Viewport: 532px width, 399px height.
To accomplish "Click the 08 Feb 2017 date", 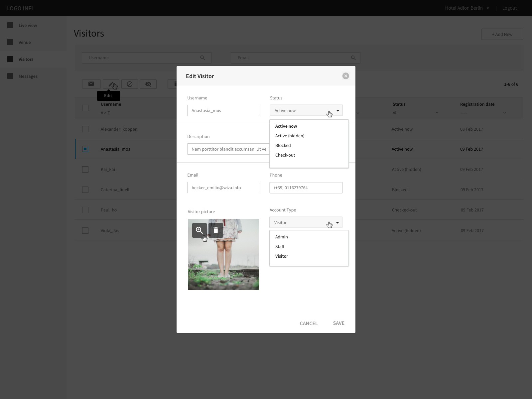I will tap(471, 129).
